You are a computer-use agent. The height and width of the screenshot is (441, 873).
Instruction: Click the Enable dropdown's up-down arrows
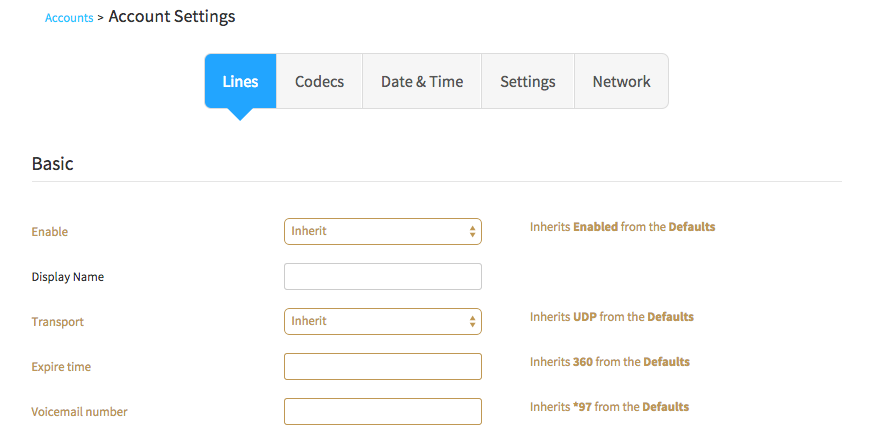(x=472, y=232)
